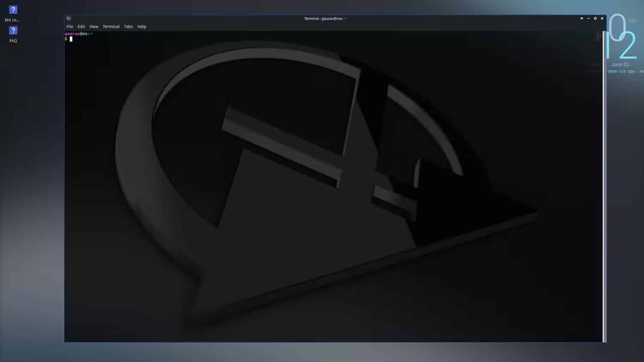644x362 pixels.
Task: Open the MX User Manual desktop icon
Action: click(x=13, y=13)
